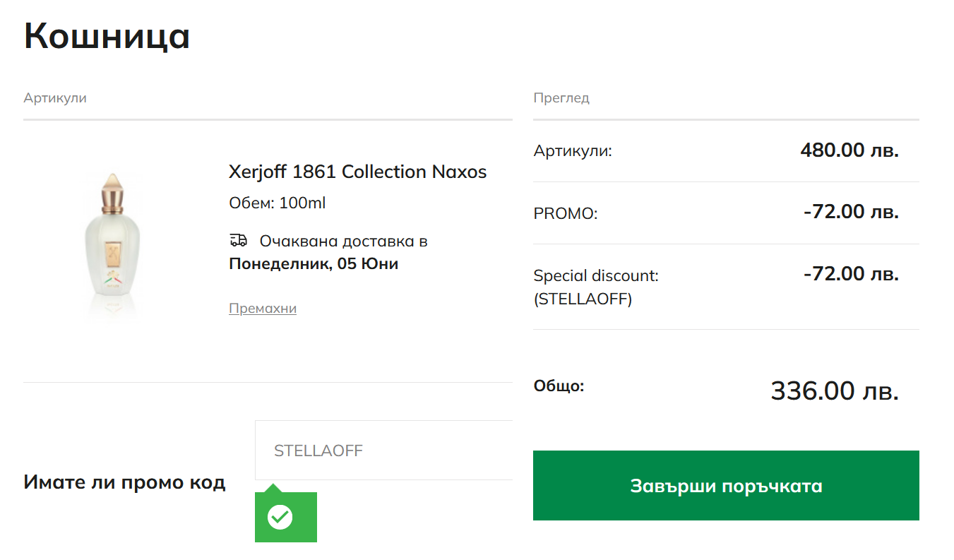This screenshot has width=954, height=560.
Task: Click the -72.00 лв. amount beside Special discount
Action: click(x=850, y=273)
